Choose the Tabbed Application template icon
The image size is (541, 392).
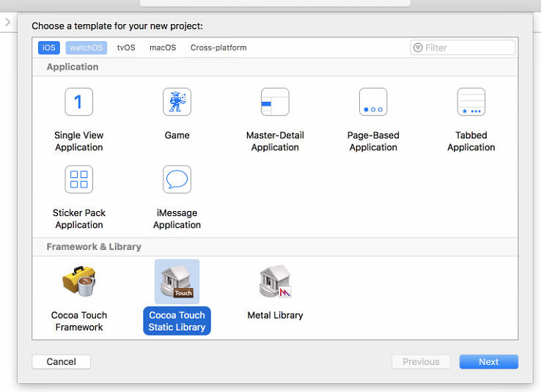(471, 102)
